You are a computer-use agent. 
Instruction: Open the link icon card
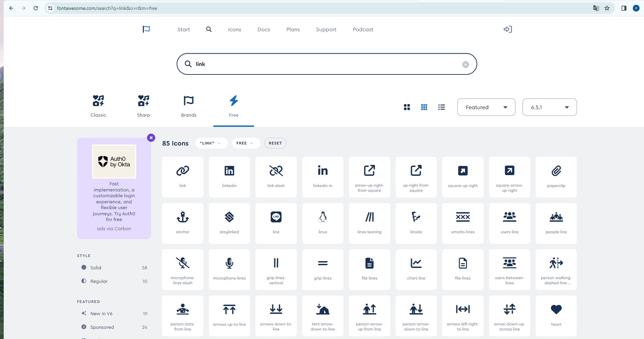click(183, 177)
